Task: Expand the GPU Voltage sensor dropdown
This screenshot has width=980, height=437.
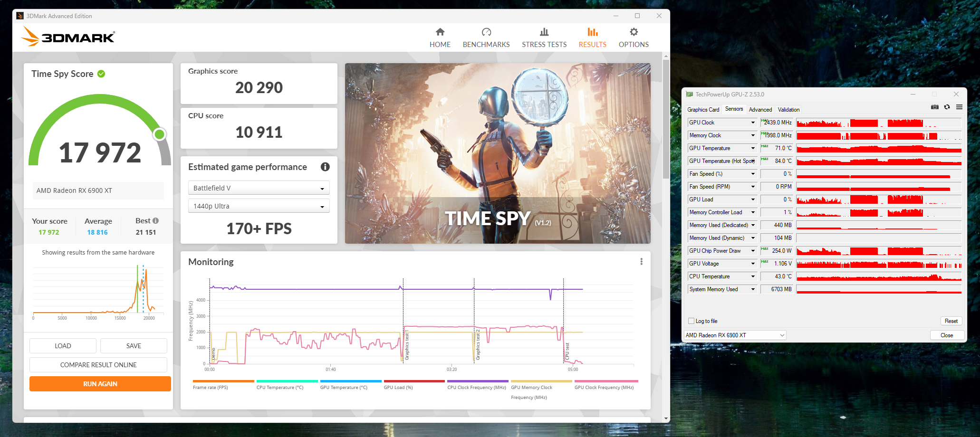Action: (753, 264)
